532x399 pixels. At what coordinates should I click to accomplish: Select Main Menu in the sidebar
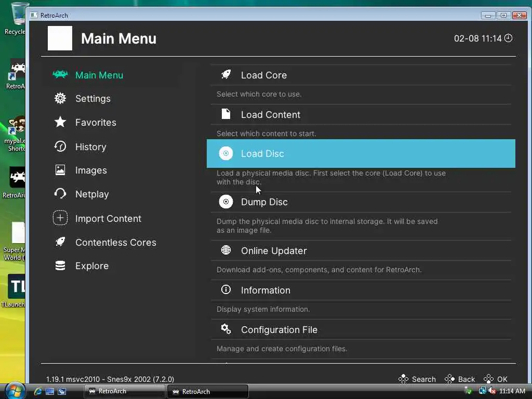[112, 75]
